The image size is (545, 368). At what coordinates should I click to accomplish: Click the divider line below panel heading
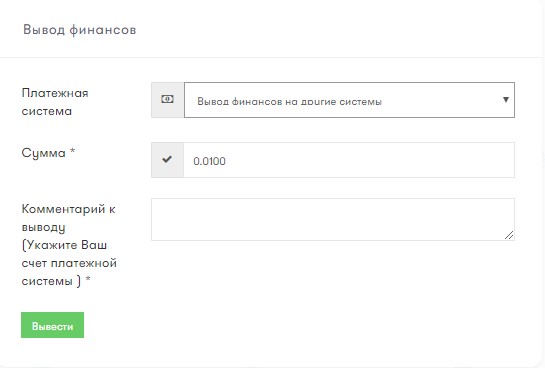pyautogui.click(x=271, y=57)
